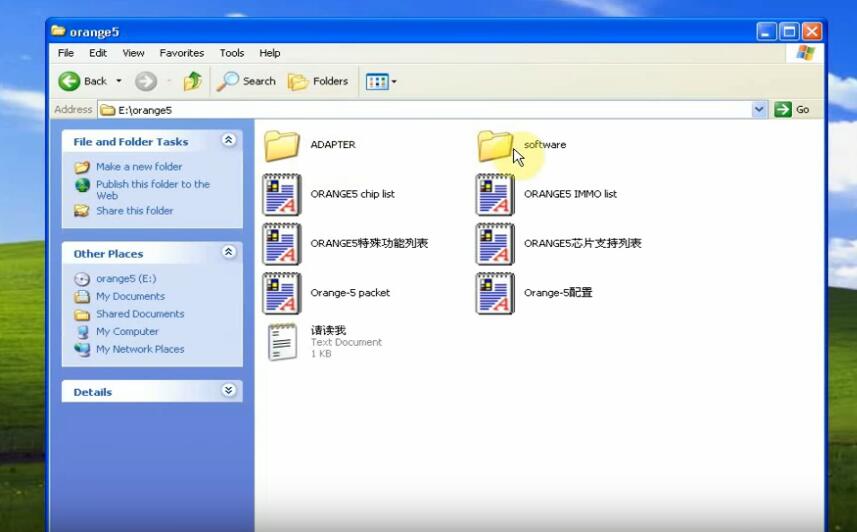Click the Search magnifier icon

point(227,81)
